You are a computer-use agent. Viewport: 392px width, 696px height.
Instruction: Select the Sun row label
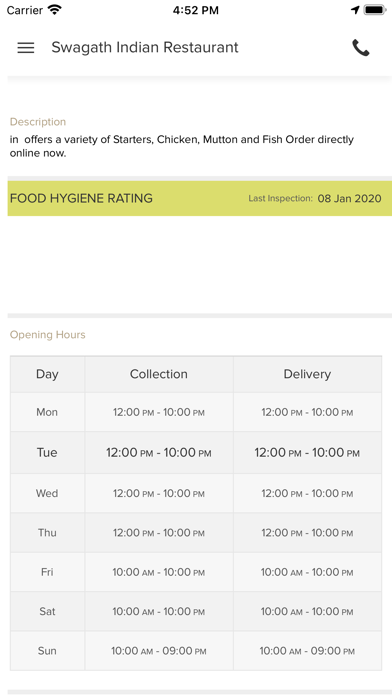pyautogui.click(x=48, y=651)
